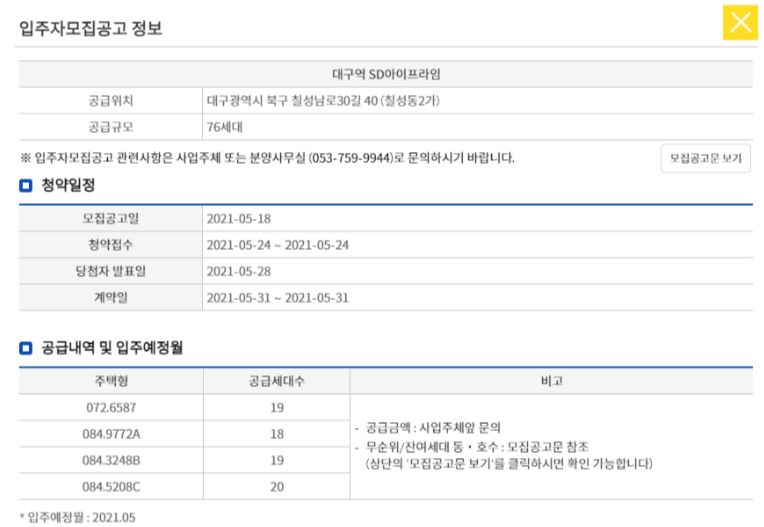Click supply count 19 in the 072.6587 row
The height and width of the screenshot is (527, 764).
[277, 408]
